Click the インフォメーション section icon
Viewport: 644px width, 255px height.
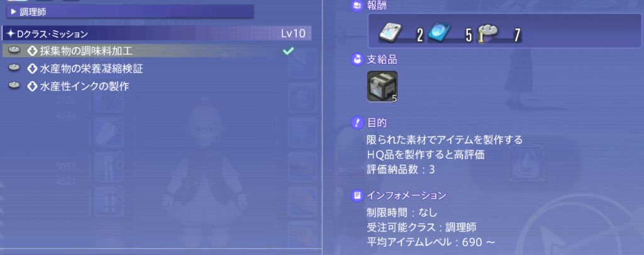(x=357, y=195)
